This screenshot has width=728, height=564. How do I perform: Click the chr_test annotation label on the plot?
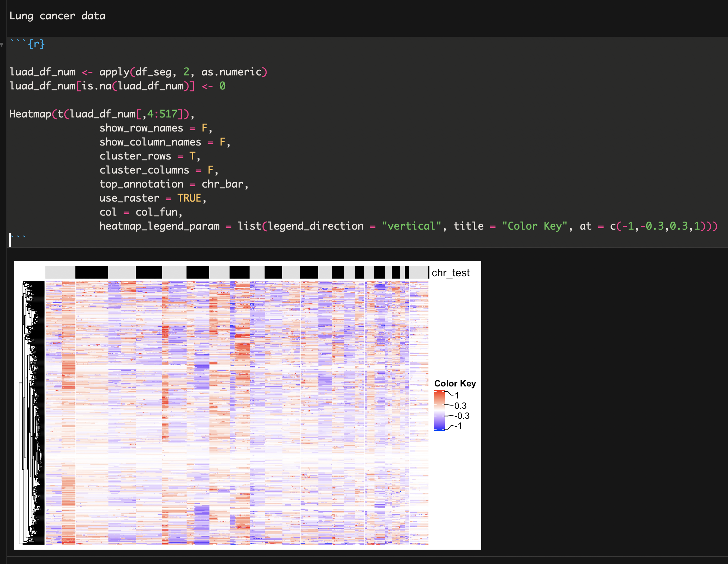coord(450,273)
